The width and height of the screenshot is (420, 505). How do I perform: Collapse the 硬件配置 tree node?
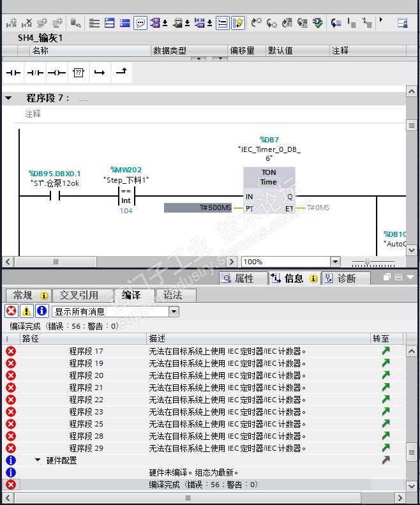(38, 460)
